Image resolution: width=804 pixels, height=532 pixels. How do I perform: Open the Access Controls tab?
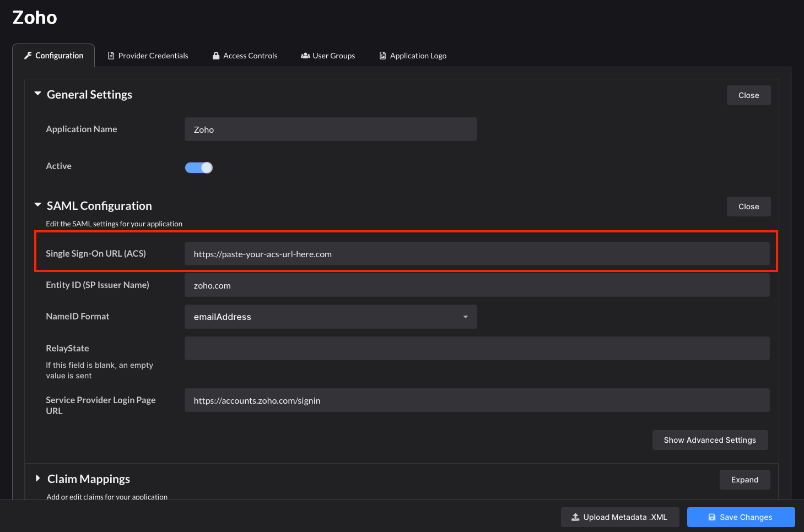point(245,56)
